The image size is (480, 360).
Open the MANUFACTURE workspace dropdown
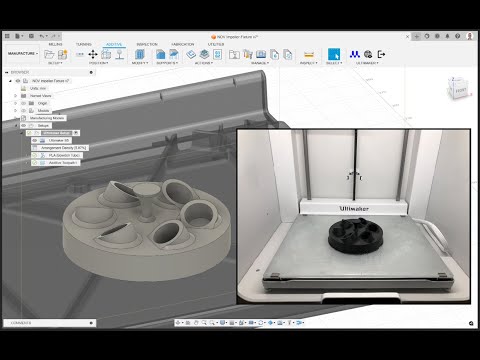pyautogui.click(x=23, y=54)
